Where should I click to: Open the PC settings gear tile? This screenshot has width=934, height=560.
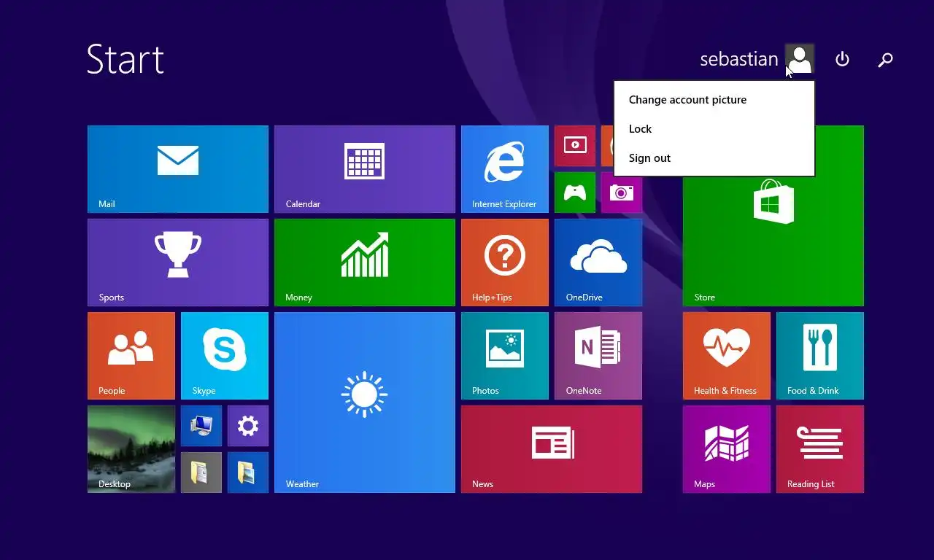coord(248,426)
